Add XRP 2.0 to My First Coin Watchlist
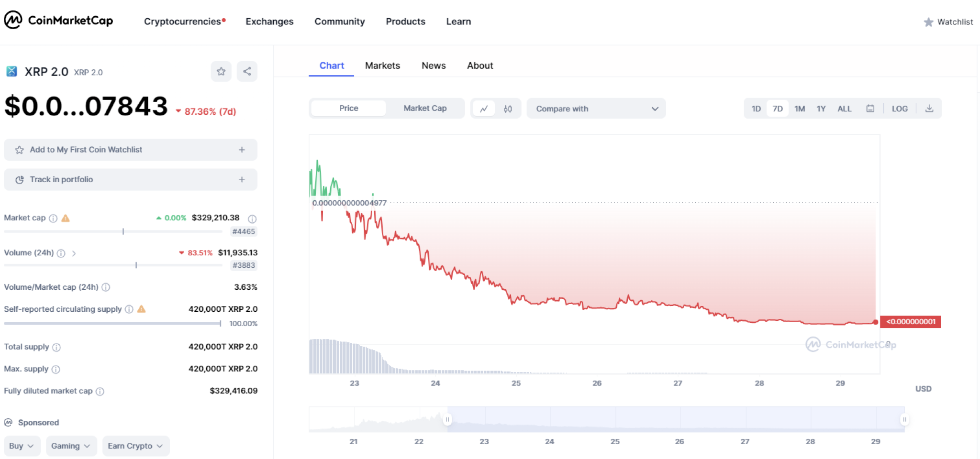Viewport: 980px width, 459px height. click(x=130, y=150)
